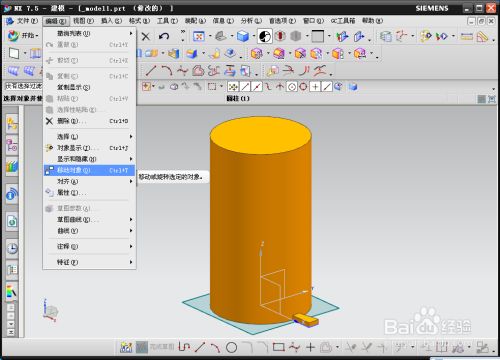Open dropdown beside background swatch
This screenshot has height=360, width=500.
point(329,36)
